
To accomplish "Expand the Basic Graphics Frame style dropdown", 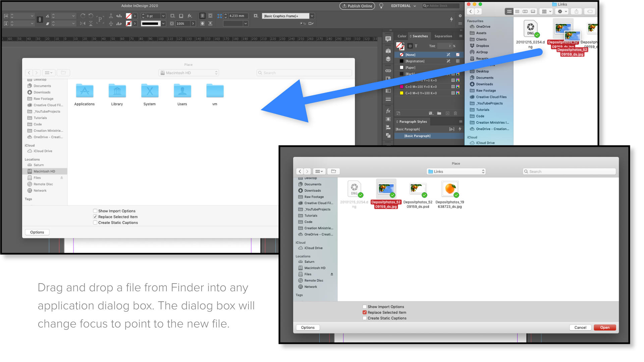I will [312, 16].
